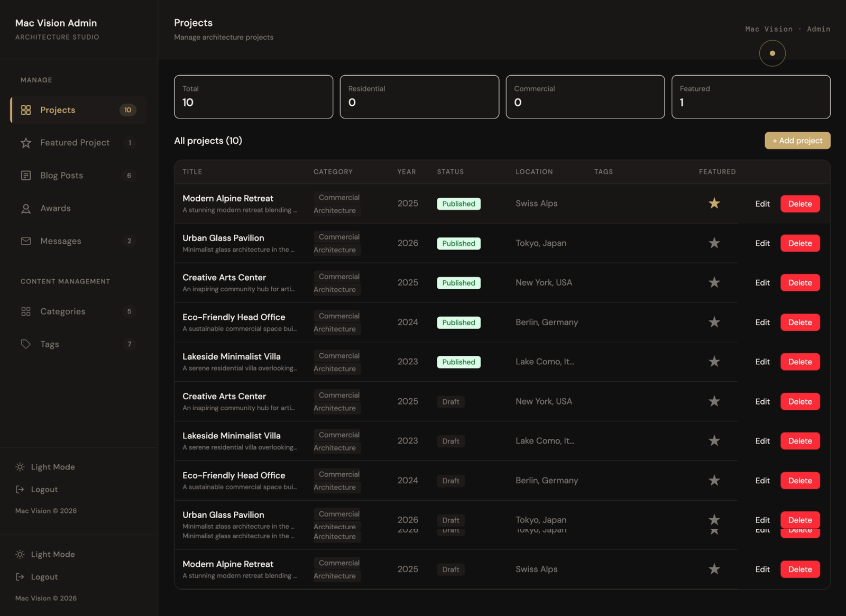846x616 pixels.
Task: Edit the published Eco-Friendly Head Office project
Action: tap(762, 322)
